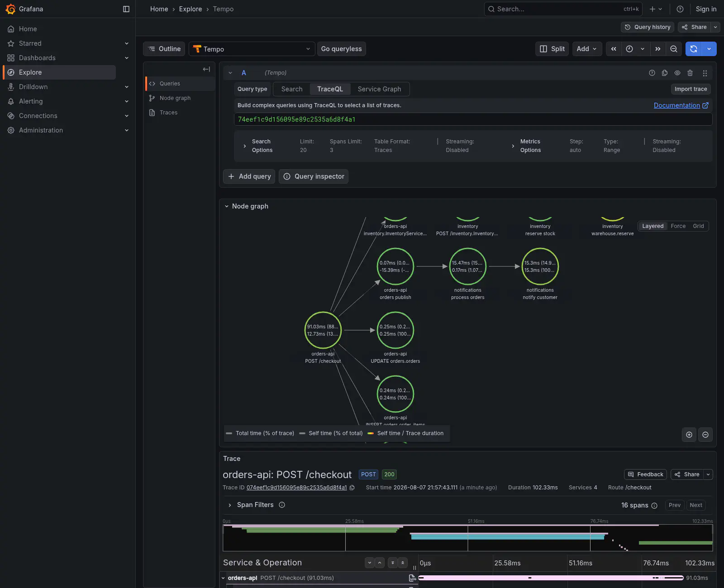Click the trace panel Share button
Screen dimensions: 724x588
click(687, 474)
